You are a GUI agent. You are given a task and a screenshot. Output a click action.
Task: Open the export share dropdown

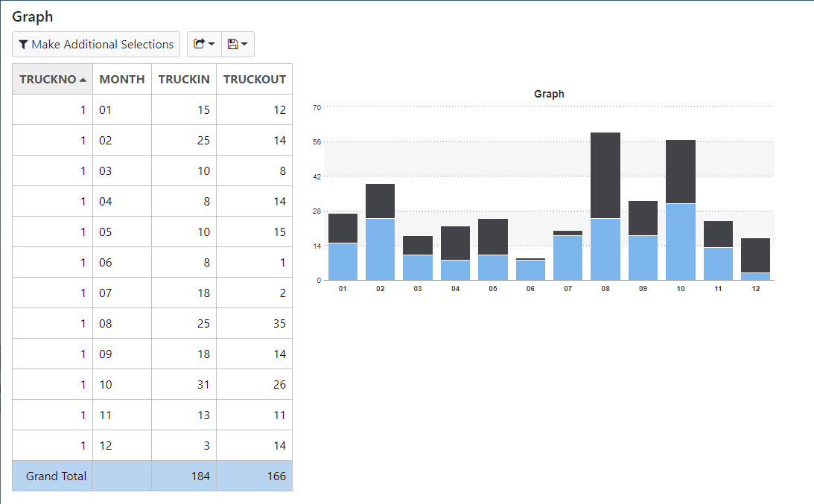(204, 45)
